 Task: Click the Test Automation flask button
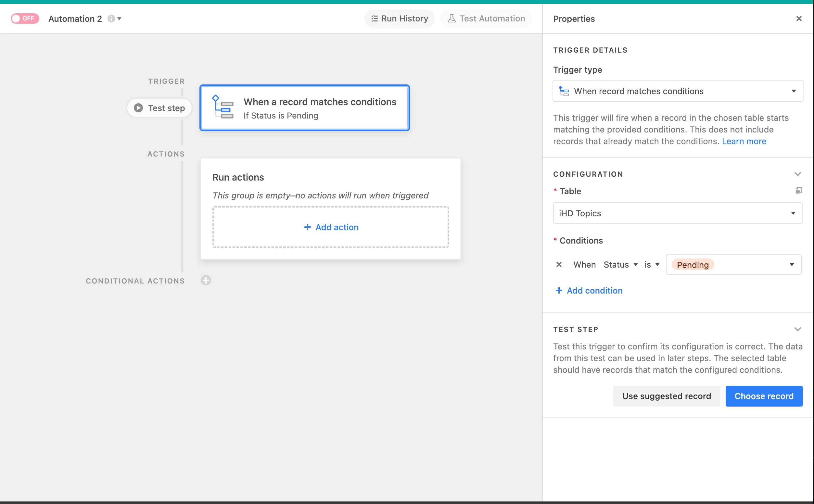pos(486,18)
